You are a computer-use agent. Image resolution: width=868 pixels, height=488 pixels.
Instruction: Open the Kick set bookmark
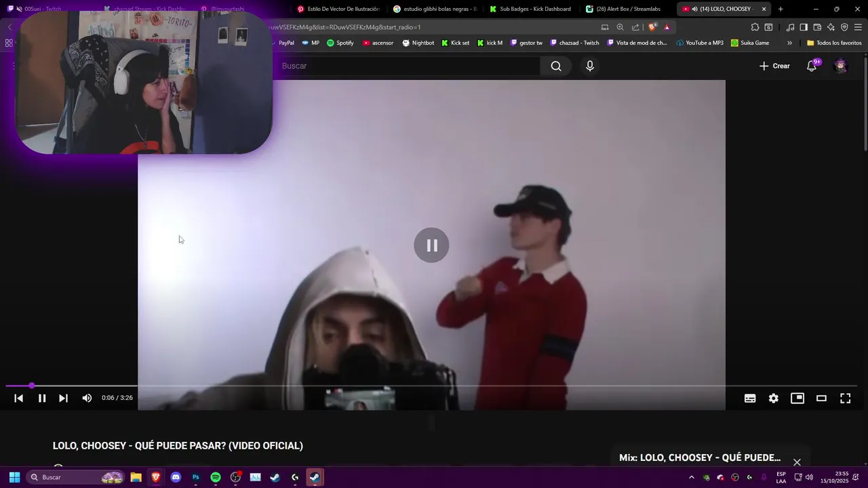pyautogui.click(x=455, y=43)
